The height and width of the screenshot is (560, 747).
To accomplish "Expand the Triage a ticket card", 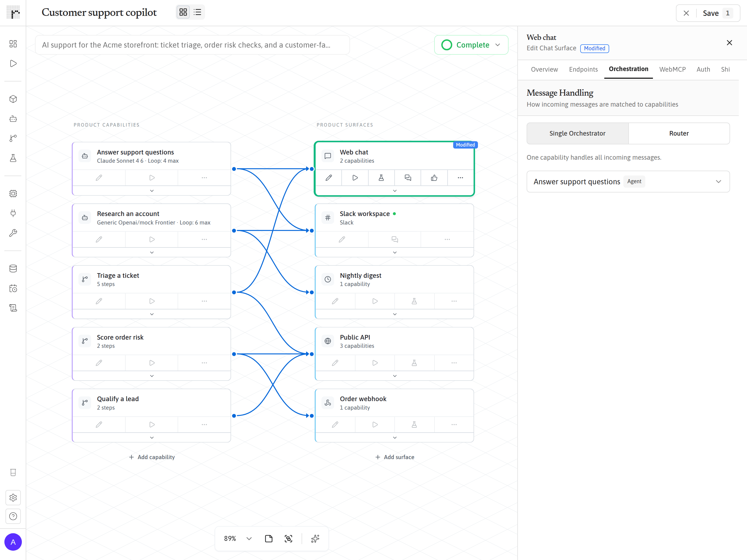I will [x=152, y=314].
